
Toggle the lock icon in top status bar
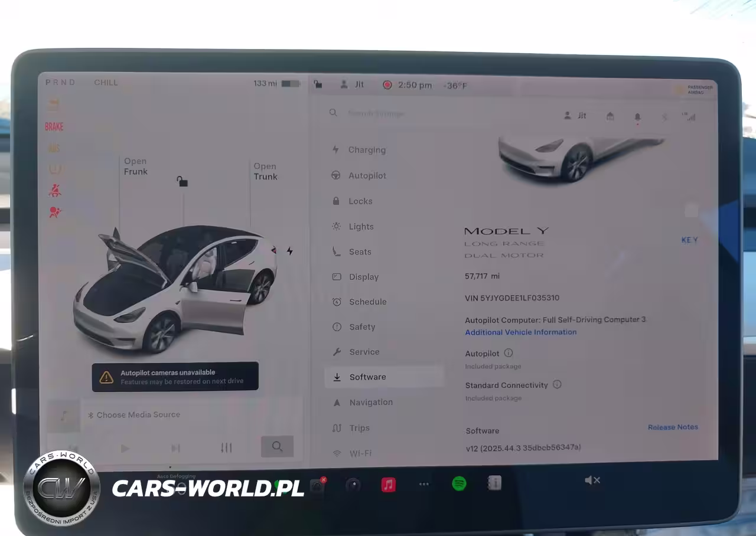(318, 84)
